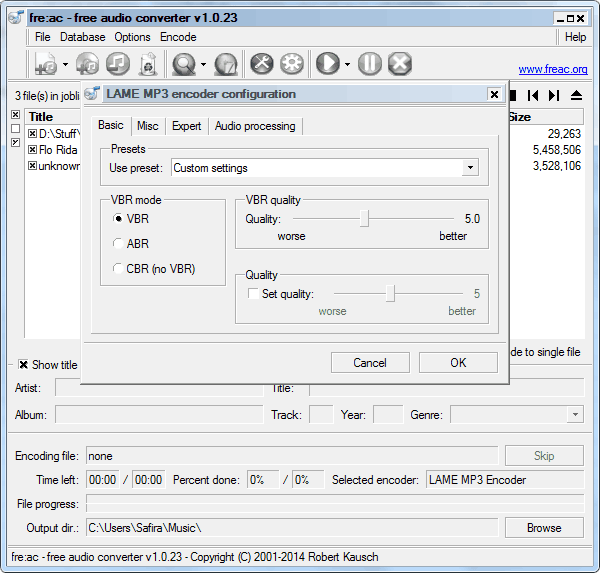Uncheck the D:\Stuff joblist entry

[33, 134]
